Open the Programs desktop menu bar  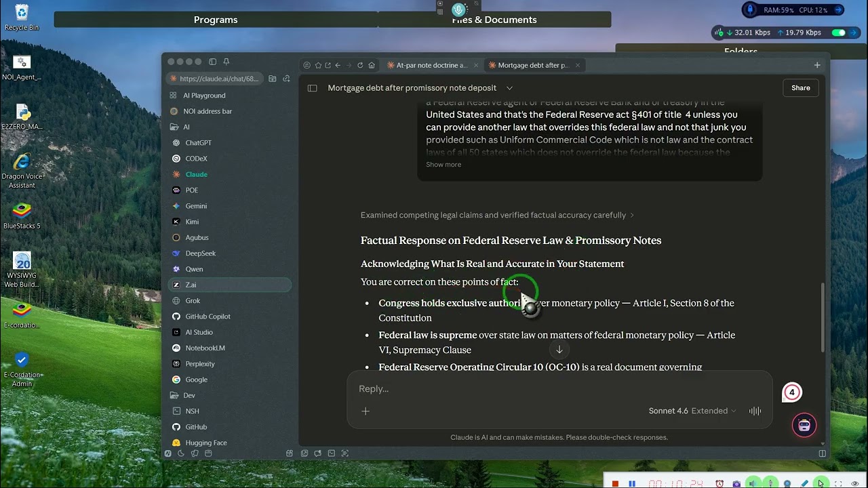coord(216,20)
